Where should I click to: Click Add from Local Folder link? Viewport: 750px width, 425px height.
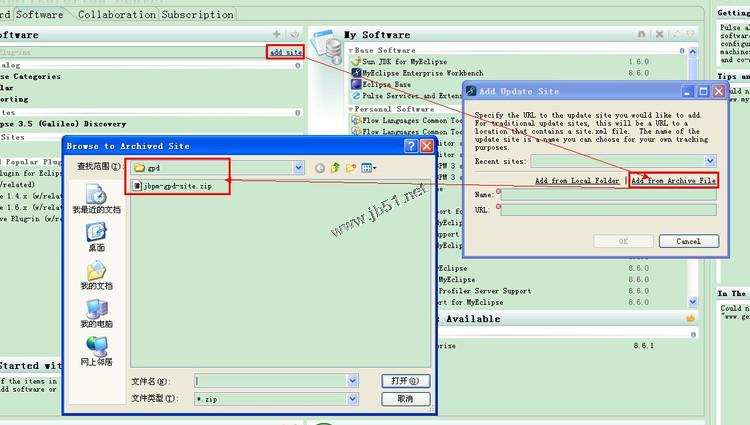(577, 180)
